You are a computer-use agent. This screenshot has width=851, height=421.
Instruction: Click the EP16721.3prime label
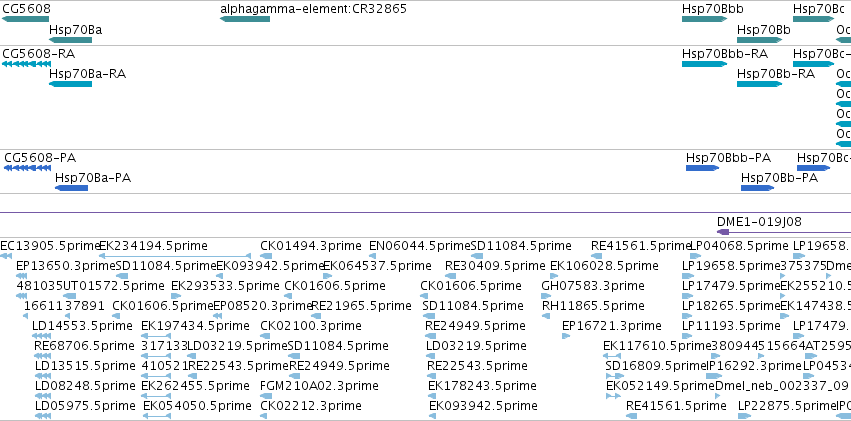click(x=612, y=326)
